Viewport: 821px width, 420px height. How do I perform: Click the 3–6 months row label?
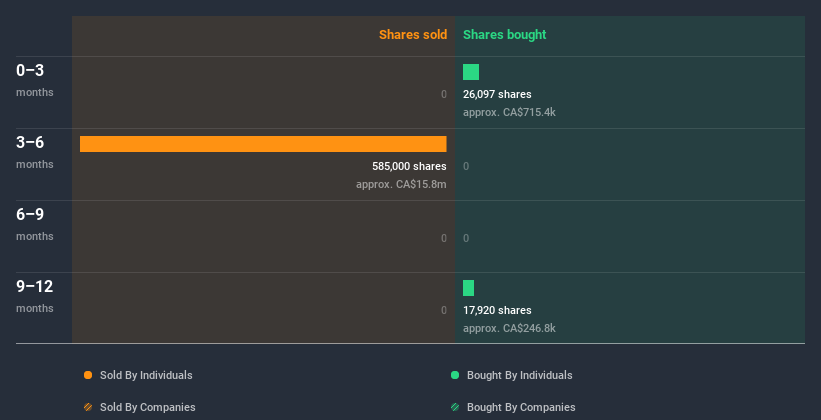pos(35,152)
